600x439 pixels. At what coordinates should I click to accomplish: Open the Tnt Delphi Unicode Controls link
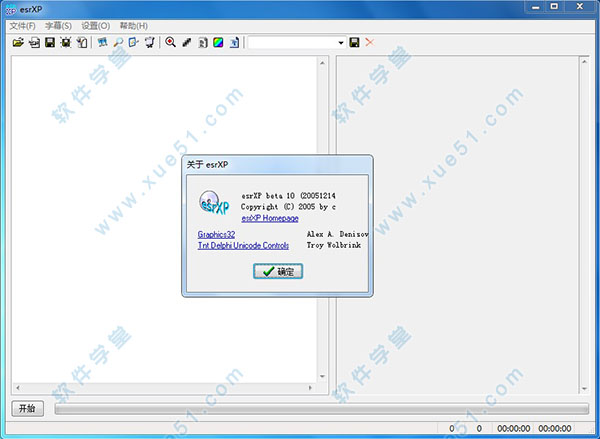243,245
